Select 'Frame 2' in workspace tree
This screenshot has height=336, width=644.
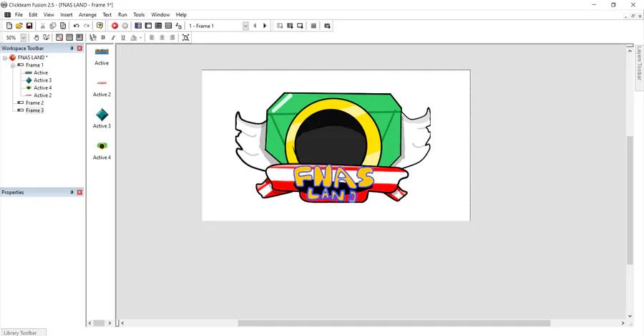coord(34,103)
